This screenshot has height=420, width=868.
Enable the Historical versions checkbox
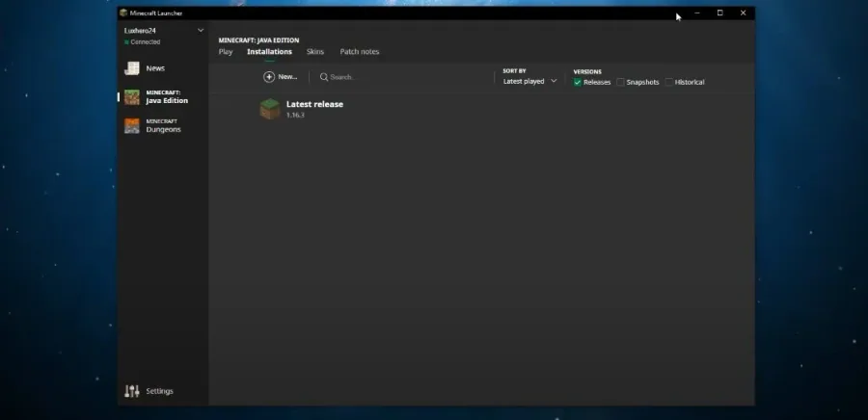pos(668,82)
